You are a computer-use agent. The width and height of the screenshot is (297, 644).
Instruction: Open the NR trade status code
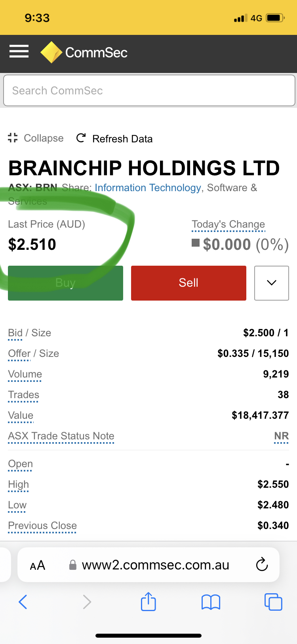[281, 436]
